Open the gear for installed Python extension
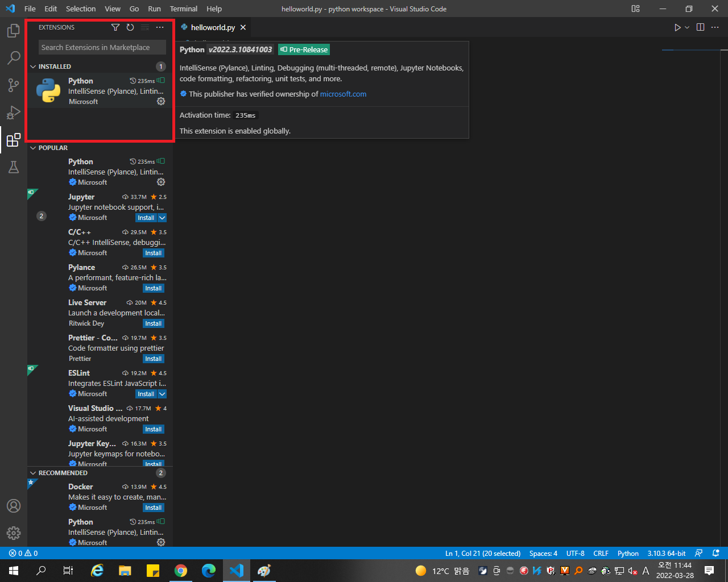Screen dimensions: 728x582 tap(161, 101)
